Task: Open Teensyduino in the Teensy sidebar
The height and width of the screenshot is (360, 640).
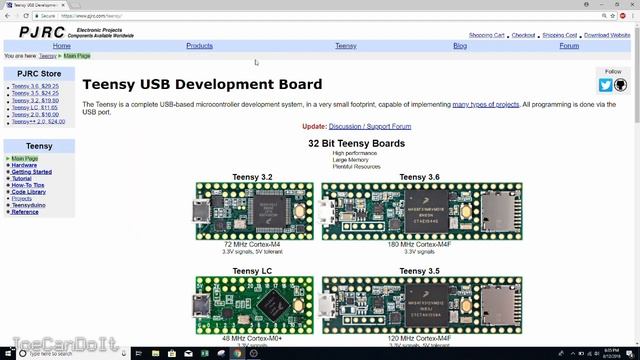Action: click(x=28, y=205)
